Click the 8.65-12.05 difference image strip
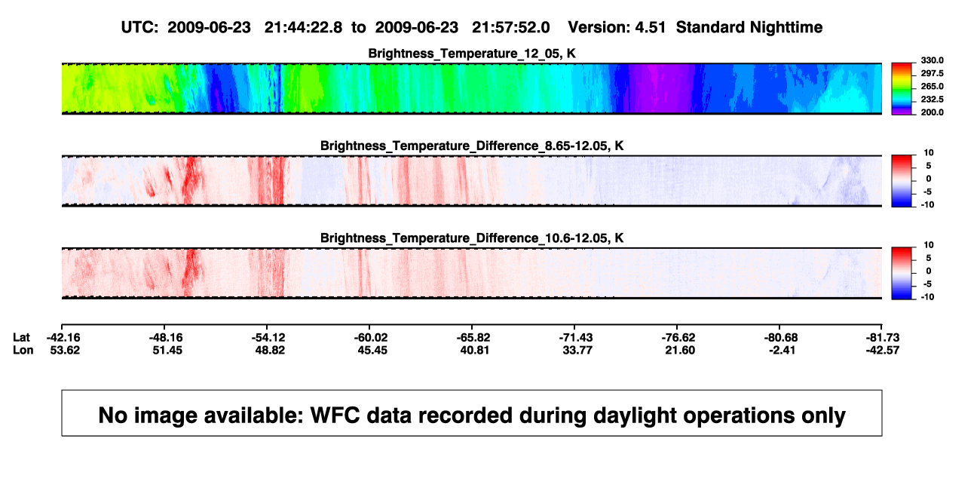The height and width of the screenshot is (503, 980). [x=472, y=181]
